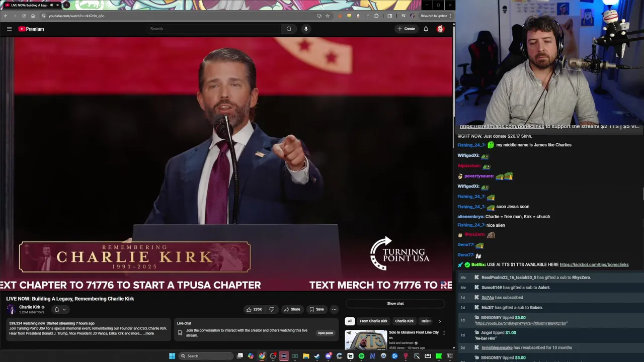Open Discord from the taskbar
Image resolution: width=644 pixels, height=362 pixels.
(x=328, y=356)
